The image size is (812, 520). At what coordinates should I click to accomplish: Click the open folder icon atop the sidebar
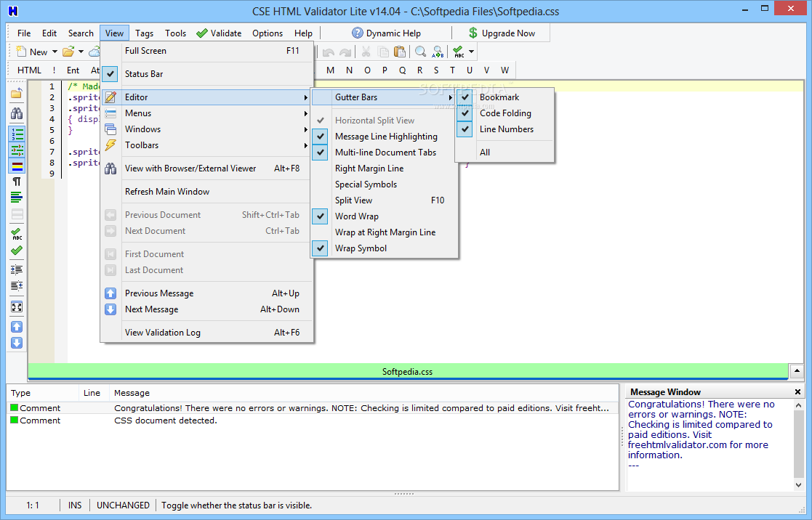tap(17, 93)
